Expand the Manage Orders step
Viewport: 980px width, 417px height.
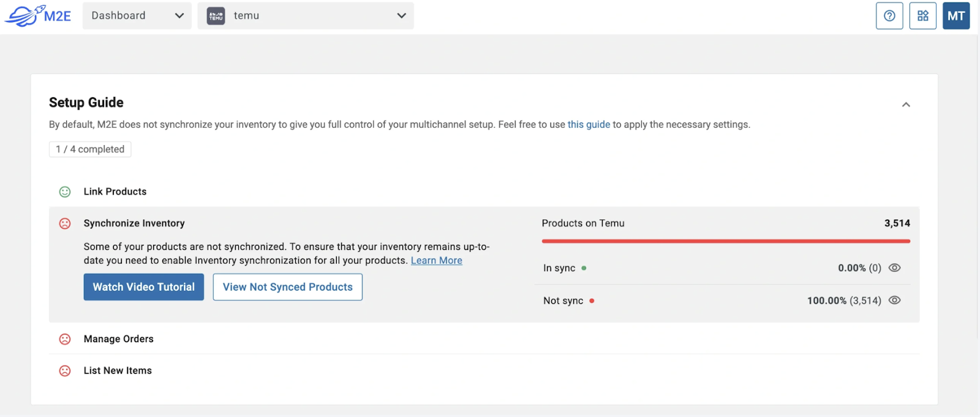tap(119, 339)
